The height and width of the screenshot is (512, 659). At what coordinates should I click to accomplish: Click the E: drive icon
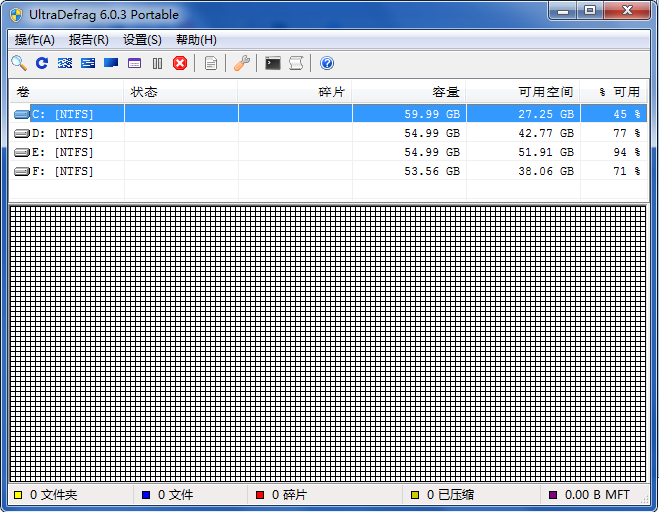point(21,152)
